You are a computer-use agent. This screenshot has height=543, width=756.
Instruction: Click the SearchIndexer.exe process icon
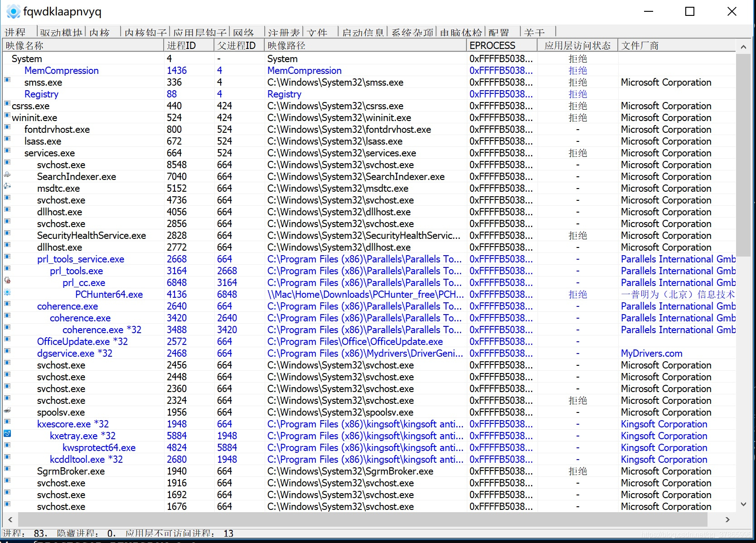point(7,174)
